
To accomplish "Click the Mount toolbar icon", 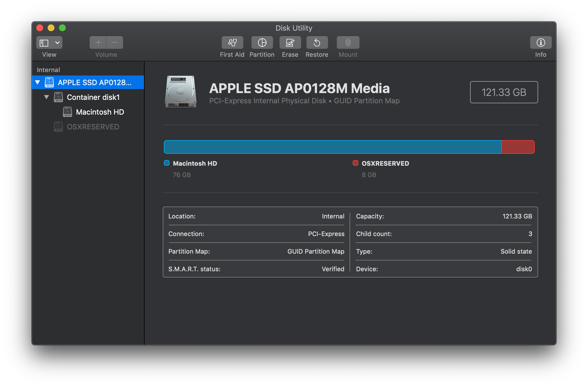I will [348, 43].
